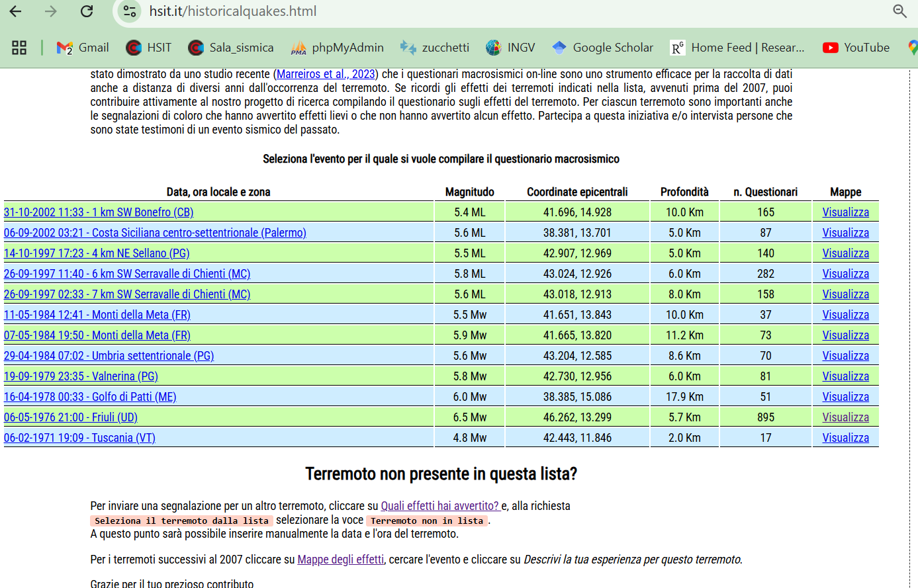Image resolution: width=918 pixels, height=588 pixels.
Task: Open the Home Feed ResearchGate bookmark
Action: (737, 48)
